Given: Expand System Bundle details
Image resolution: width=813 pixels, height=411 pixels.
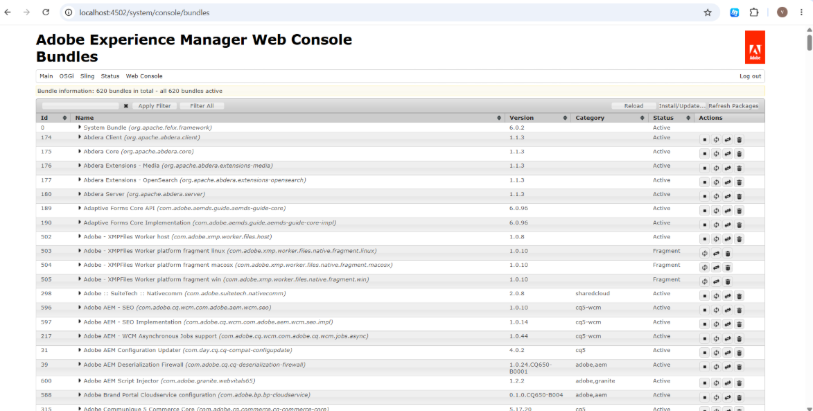Looking at the screenshot, I should pos(80,127).
